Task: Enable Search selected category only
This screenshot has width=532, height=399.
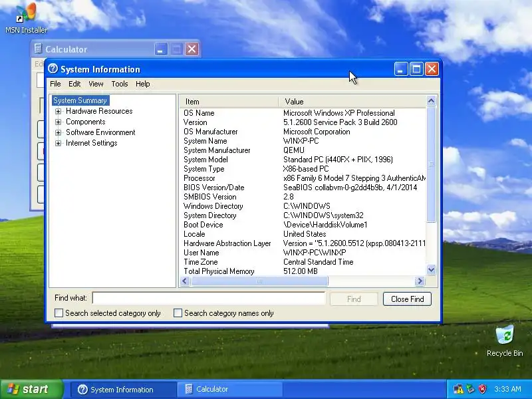Action: coord(59,313)
